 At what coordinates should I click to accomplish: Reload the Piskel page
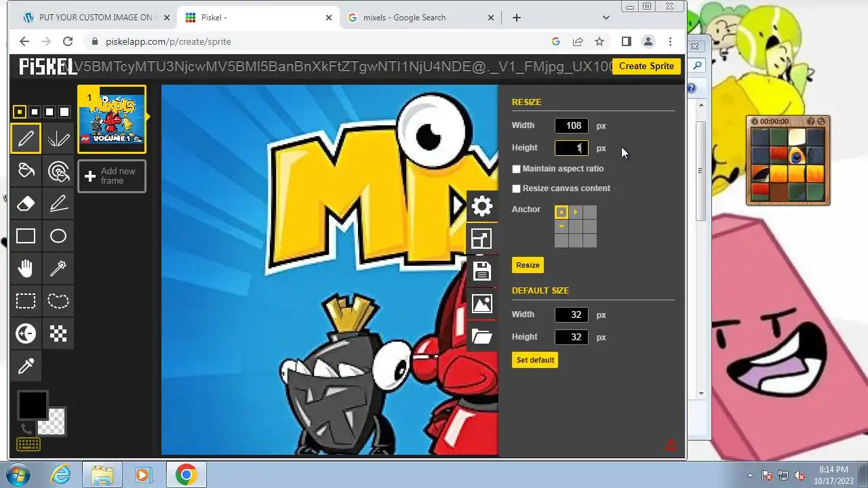pos(68,41)
